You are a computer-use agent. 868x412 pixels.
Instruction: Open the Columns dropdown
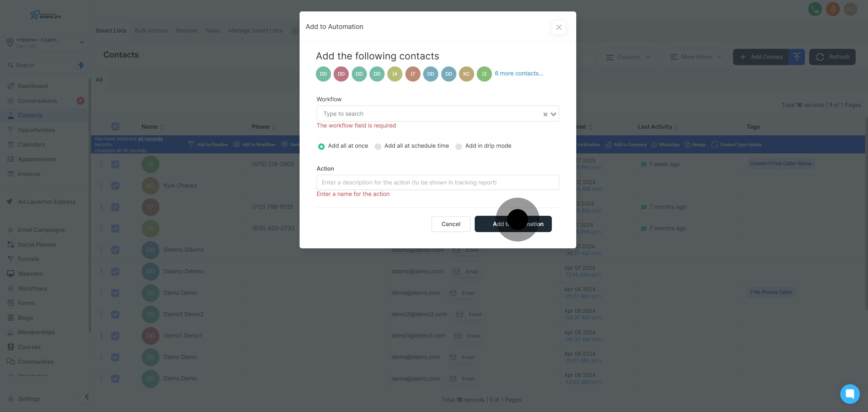(628, 57)
